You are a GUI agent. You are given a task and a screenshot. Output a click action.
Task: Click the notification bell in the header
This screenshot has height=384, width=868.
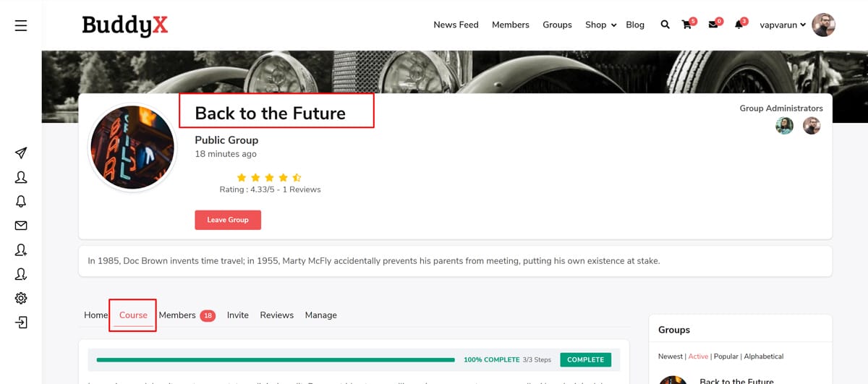tap(739, 25)
